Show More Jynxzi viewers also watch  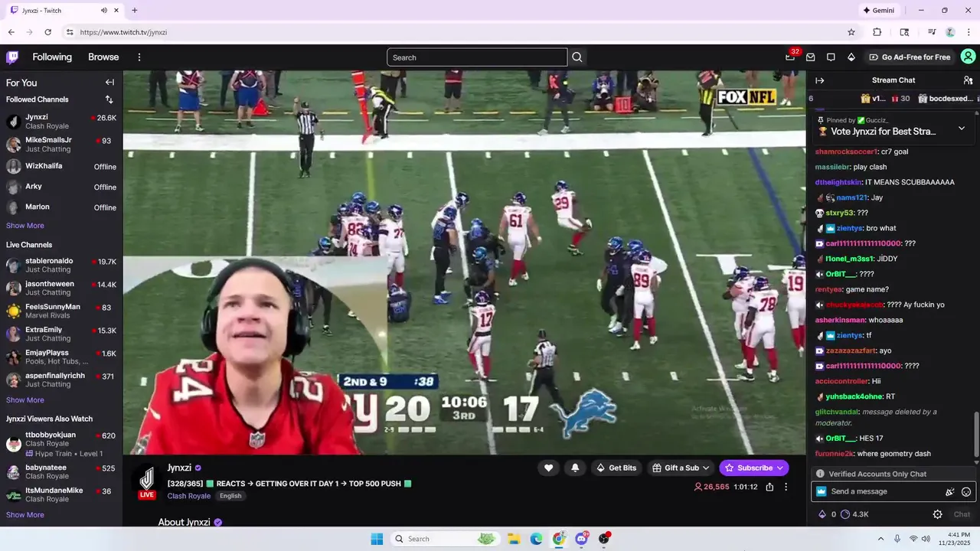point(25,515)
